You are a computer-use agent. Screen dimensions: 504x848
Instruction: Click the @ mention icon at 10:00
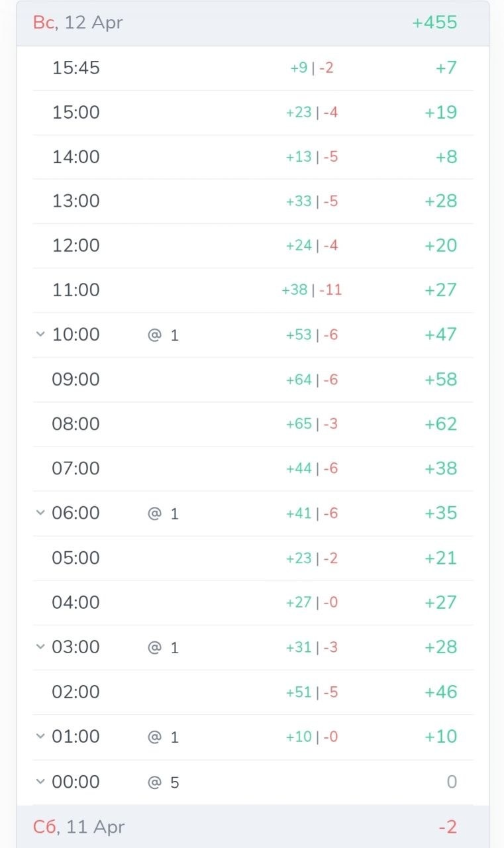154,335
